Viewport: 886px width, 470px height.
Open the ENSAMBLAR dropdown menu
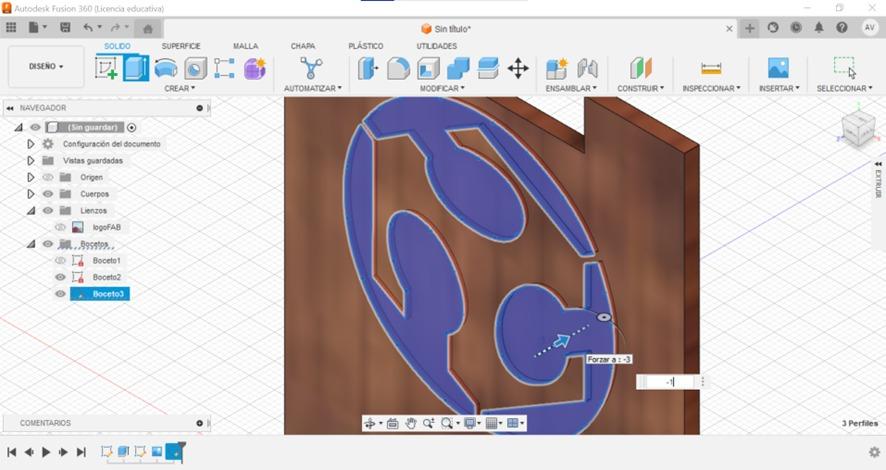click(x=571, y=89)
